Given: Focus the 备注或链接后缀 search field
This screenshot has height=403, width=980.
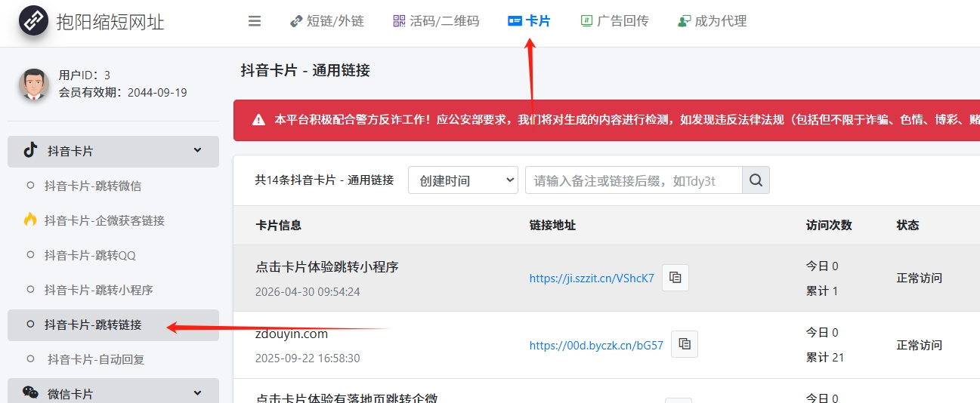Looking at the screenshot, I should (634, 180).
